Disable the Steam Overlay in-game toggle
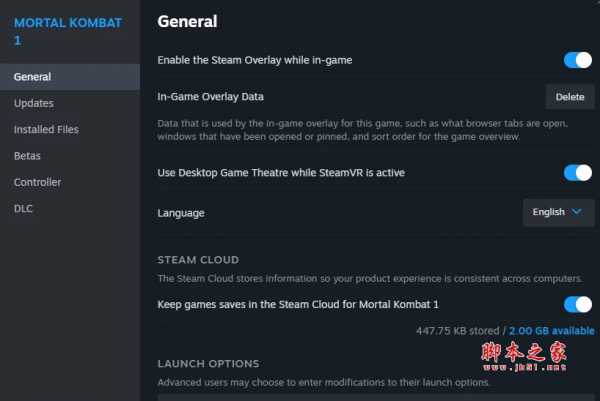Screen dimensions: 600x401 coord(578,60)
